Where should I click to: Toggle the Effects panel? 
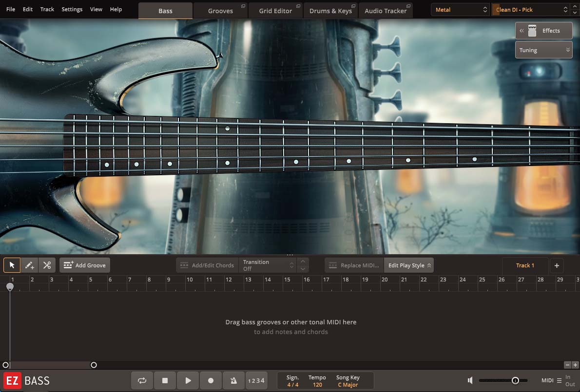click(x=543, y=30)
